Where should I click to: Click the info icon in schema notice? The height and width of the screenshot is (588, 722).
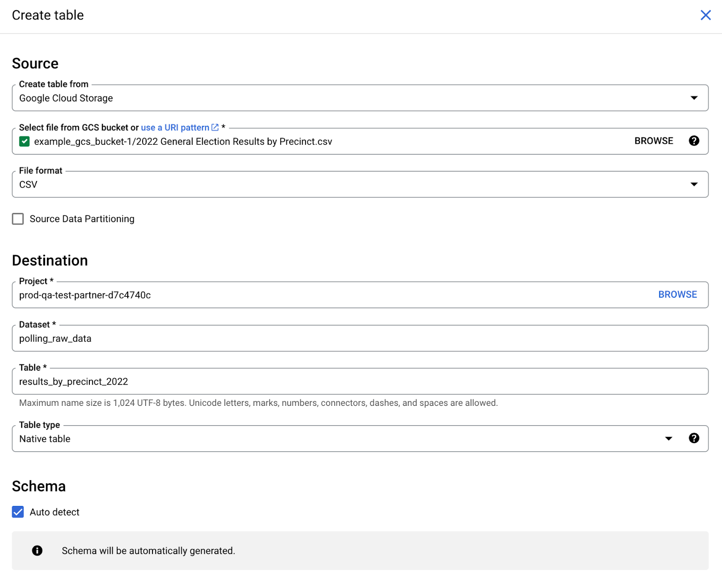point(37,551)
